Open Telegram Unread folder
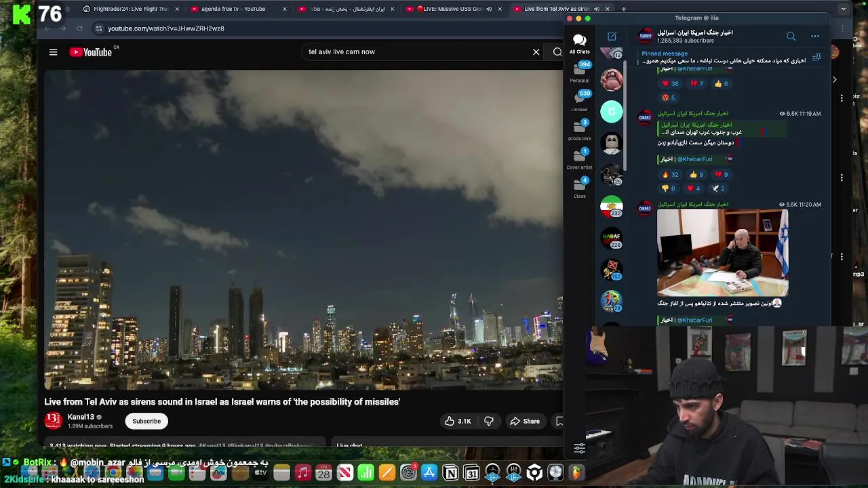Screen dimensions: 868x488 click(579, 100)
